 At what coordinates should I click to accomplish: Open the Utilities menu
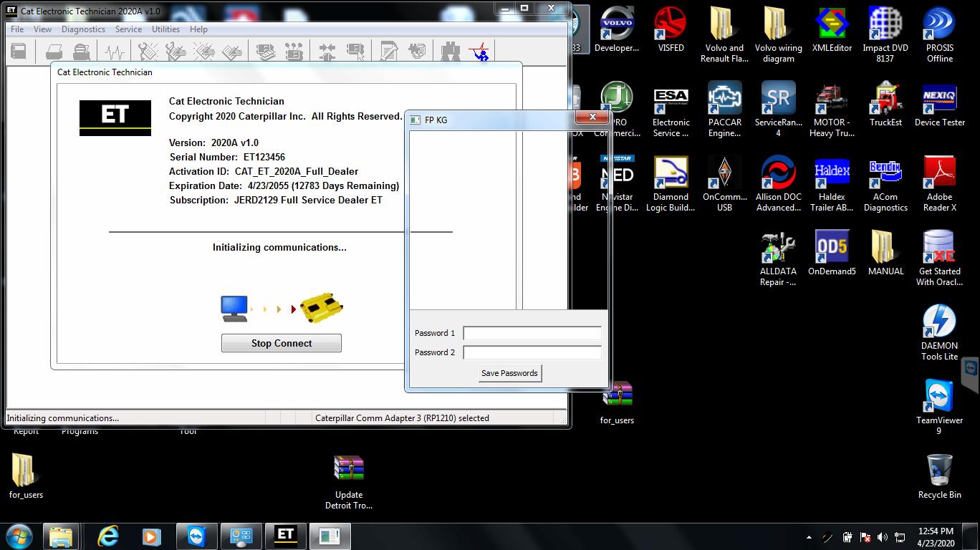tap(165, 29)
